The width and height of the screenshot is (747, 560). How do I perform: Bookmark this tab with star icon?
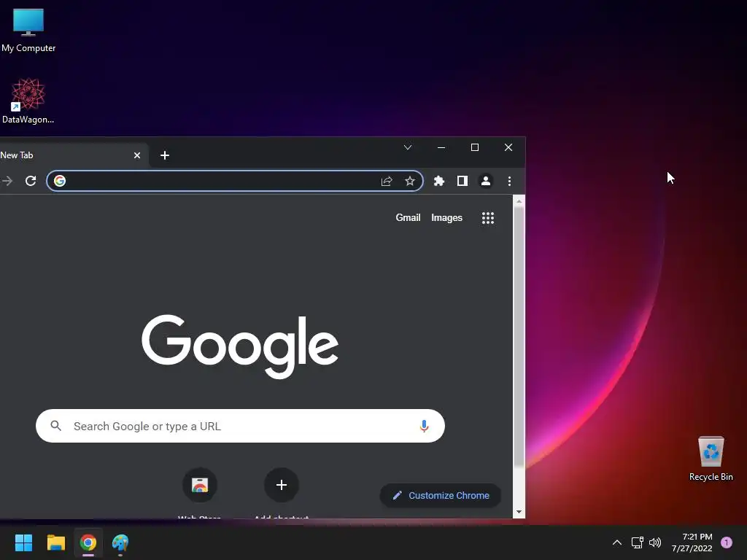pyautogui.click(x=410, y=181)
